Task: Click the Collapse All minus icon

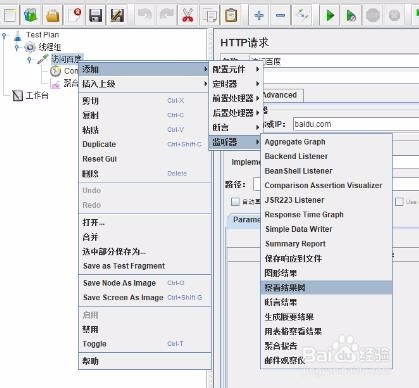Action: (280, 15)
